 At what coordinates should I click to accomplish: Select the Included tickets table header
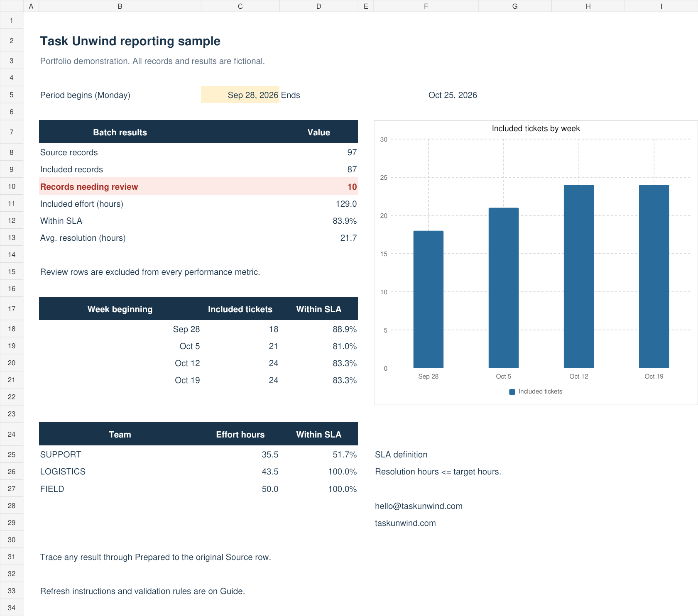click(x=240, y=309)
